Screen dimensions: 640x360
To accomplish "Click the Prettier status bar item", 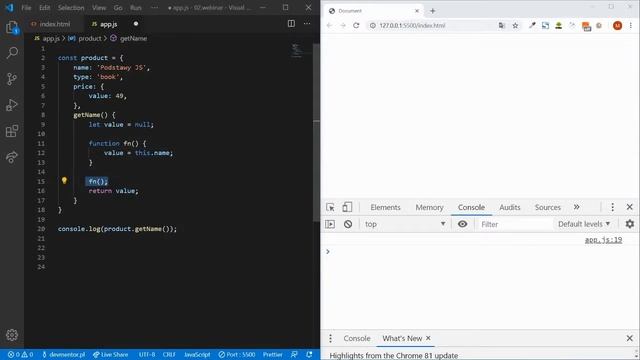I will (273, 355).
